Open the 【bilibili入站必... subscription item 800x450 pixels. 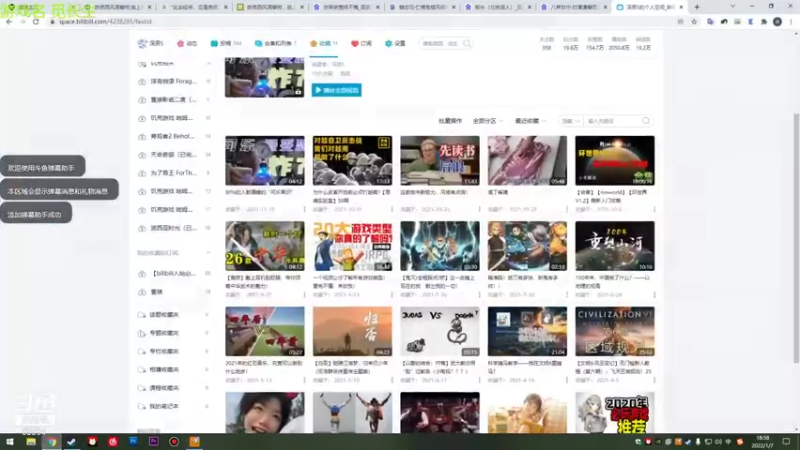point(174,273)
